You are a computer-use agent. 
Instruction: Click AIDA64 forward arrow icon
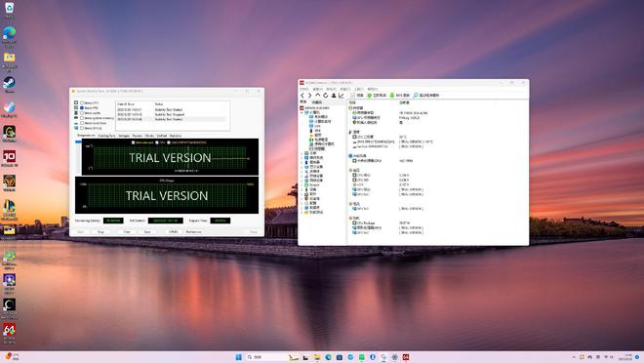[x=310, y=96]
